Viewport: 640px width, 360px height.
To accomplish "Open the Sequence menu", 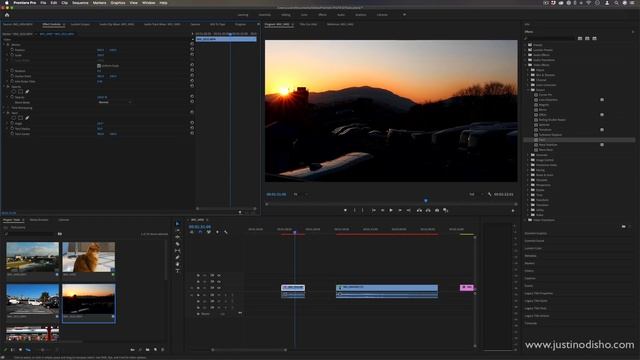I will point(80,3).
